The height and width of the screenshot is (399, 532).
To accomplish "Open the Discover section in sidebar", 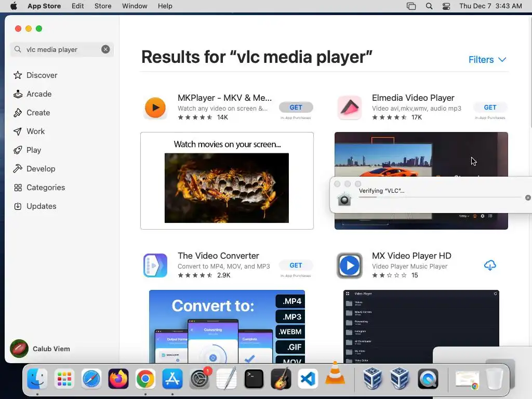I will point(35,75).
